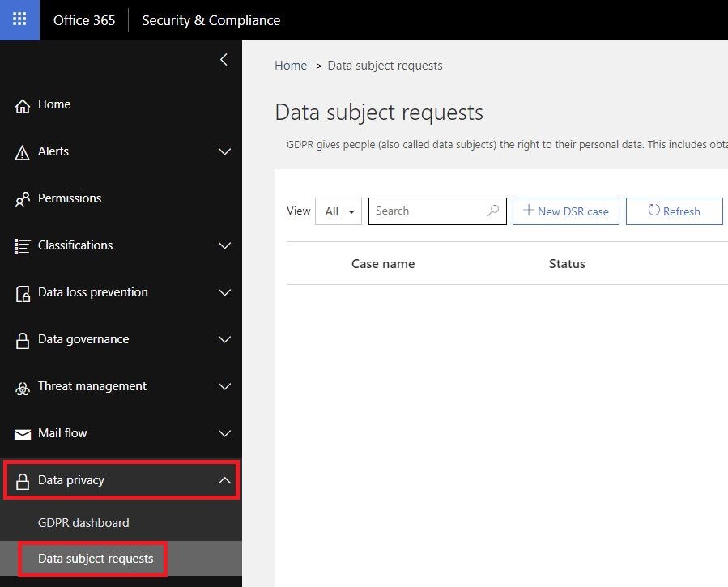
Task: Click the Alerts warning triangle icon
Action: (x=23, y=152)
